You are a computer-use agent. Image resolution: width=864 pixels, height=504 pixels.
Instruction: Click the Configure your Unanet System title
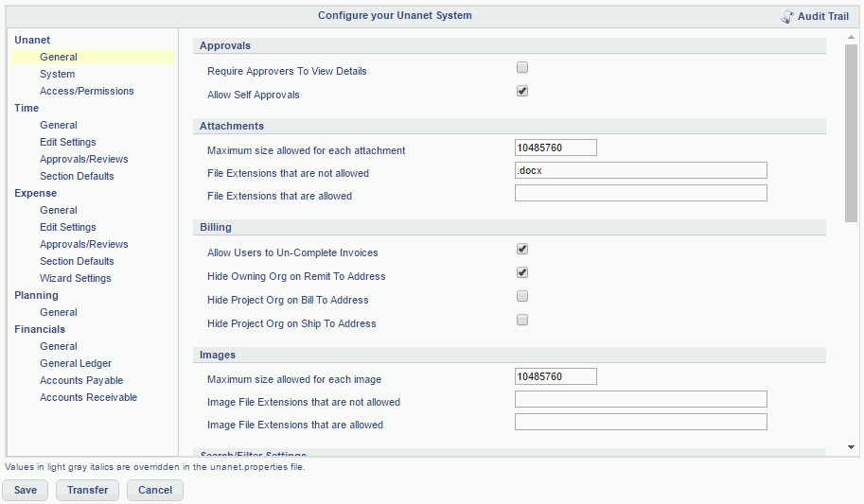point(395,15)
